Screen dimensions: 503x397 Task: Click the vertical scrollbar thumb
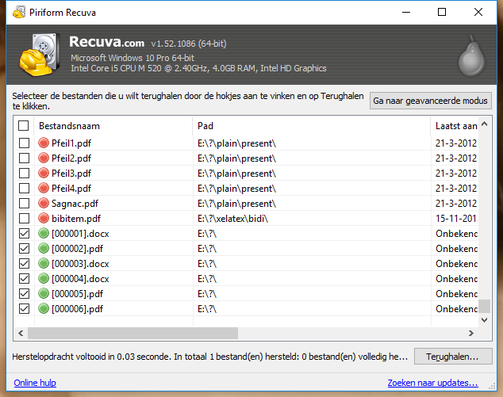pyautogui.click(x=485, y=306)
